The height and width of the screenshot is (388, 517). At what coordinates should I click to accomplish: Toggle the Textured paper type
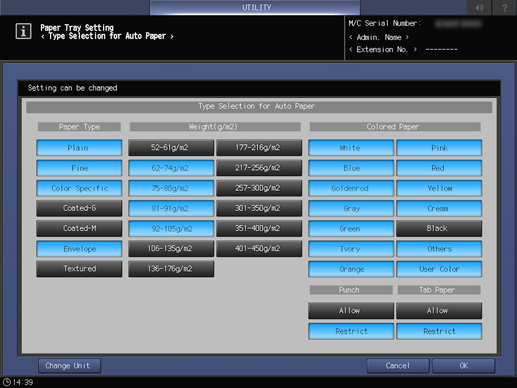[x=79, y=269]
